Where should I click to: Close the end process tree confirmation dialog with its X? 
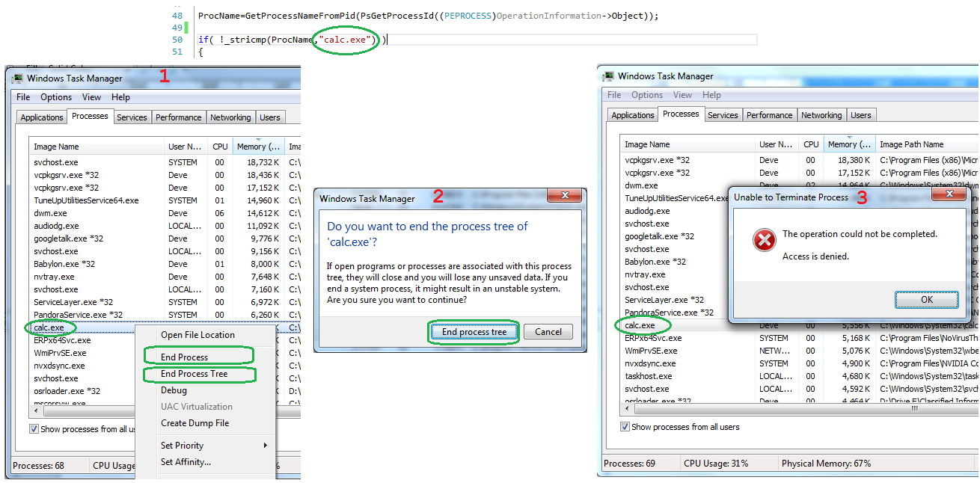pyautogui.click(x=565, y=197)
